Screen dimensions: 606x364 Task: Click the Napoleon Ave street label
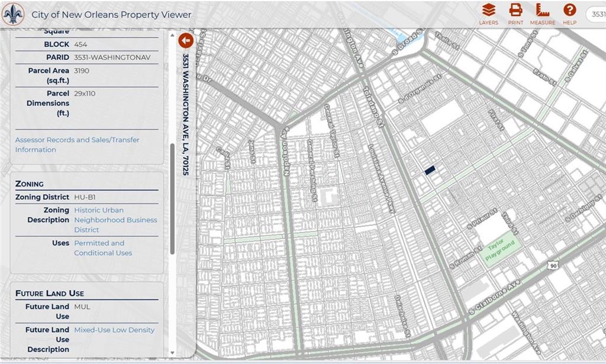point(286,151)
